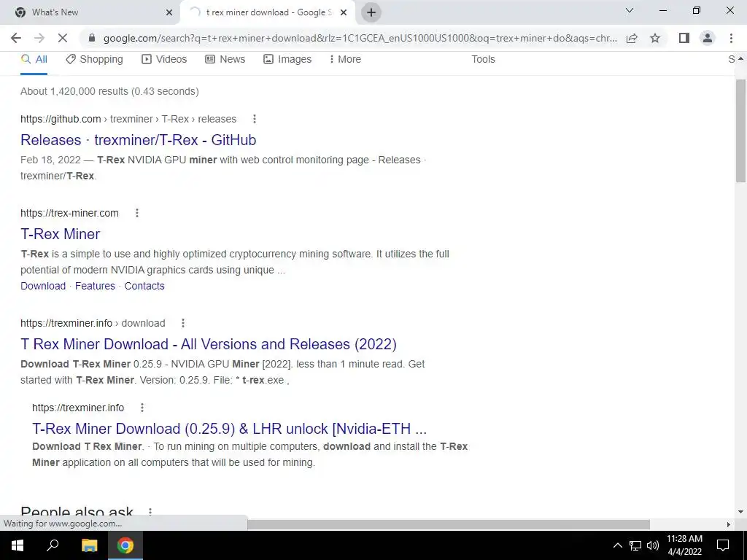Click the github.com trexminer breadcrumb URL
The height and width of the screenshot is (560, 747).
(128, 119)
